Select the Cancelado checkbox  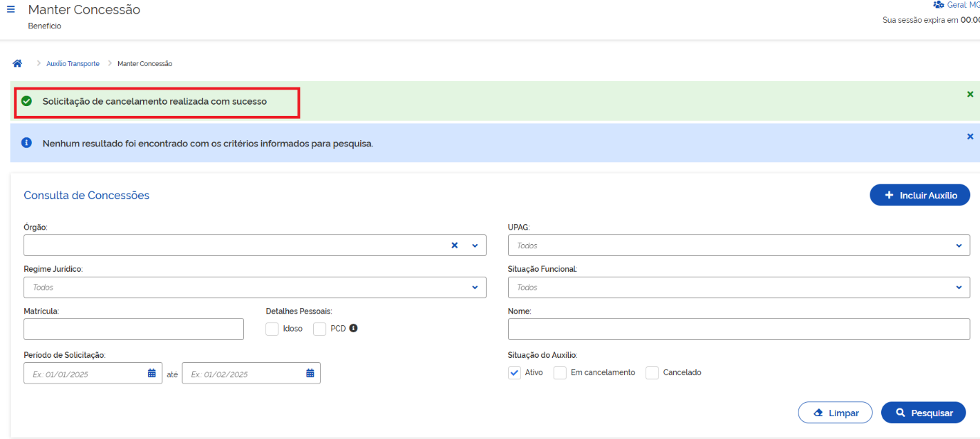point(652,373)
